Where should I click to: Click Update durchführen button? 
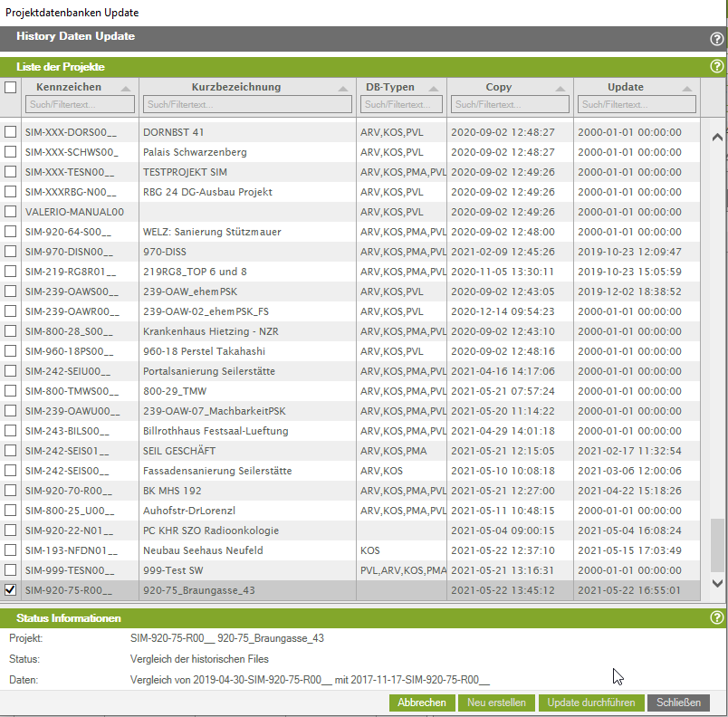click(x=591, y=703)
